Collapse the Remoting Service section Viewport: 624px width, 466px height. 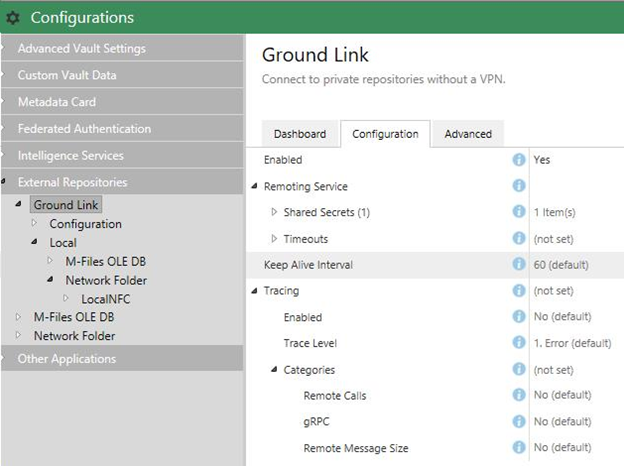click(x=255, y=186)
